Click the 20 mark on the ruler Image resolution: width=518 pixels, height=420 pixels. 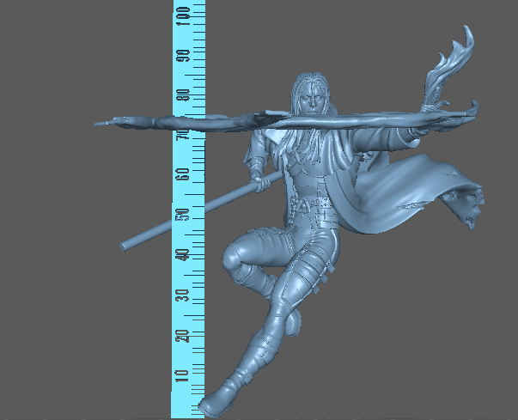183,335
